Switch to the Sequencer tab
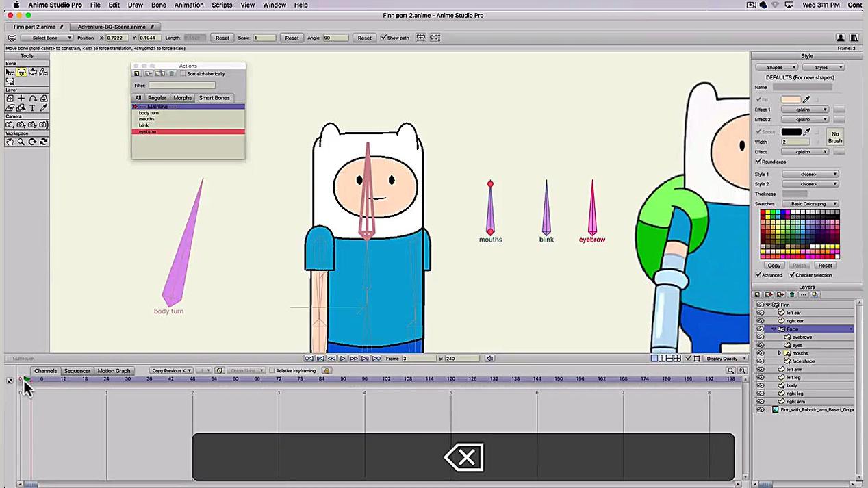This screenshot has width=868, height=488. (77, 371)
